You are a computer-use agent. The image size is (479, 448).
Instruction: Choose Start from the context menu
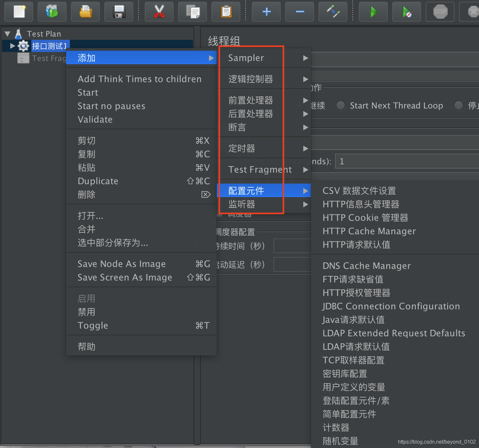tap(141, 93)
